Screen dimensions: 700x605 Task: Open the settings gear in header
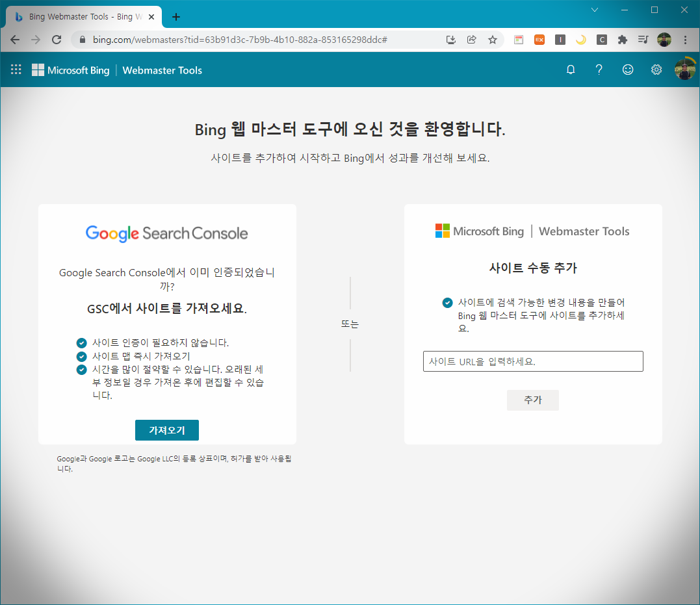(x=656, y=70)
